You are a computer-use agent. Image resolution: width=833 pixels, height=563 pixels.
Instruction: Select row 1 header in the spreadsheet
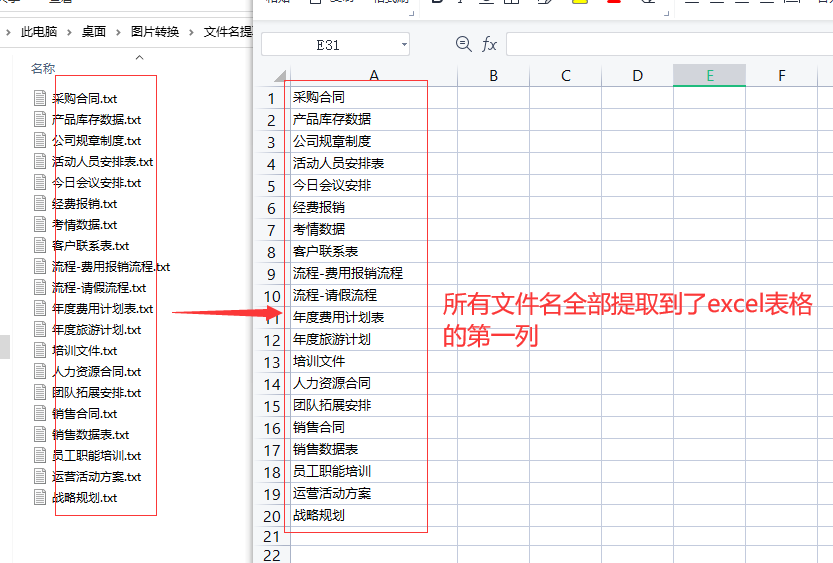[x=271, y=99]
